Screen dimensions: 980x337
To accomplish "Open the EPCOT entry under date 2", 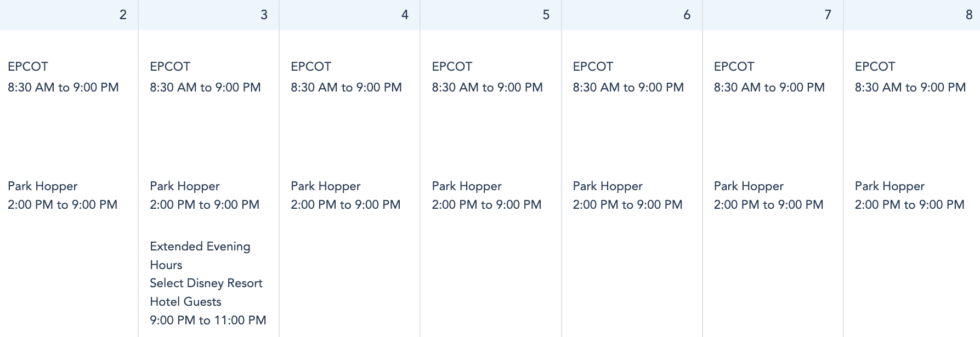I will 28,67.
